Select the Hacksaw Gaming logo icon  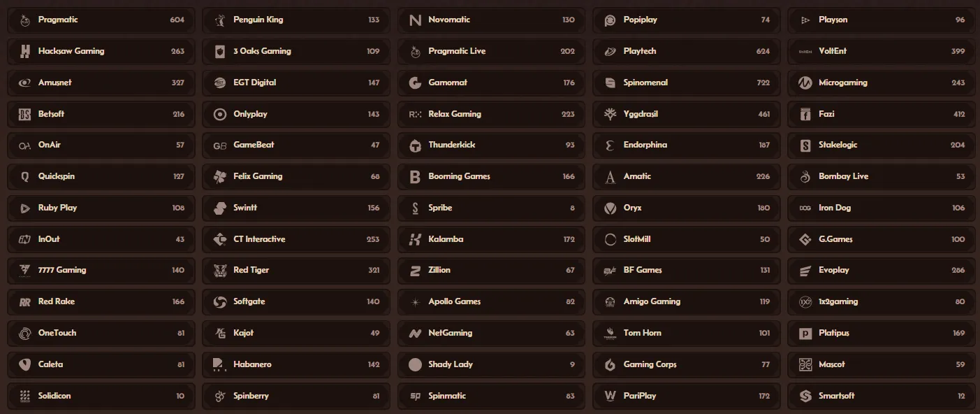(25, 51)
